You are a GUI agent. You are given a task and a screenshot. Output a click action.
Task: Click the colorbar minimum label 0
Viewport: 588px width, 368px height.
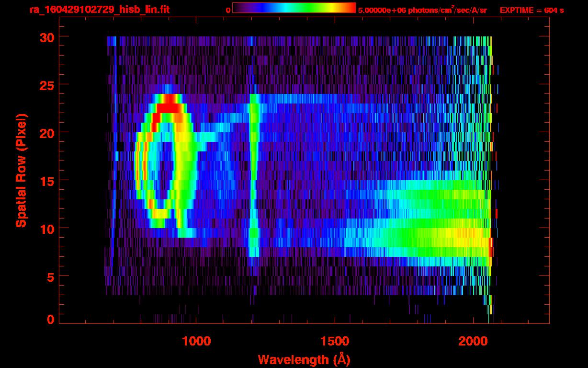(x=228, y=10)
